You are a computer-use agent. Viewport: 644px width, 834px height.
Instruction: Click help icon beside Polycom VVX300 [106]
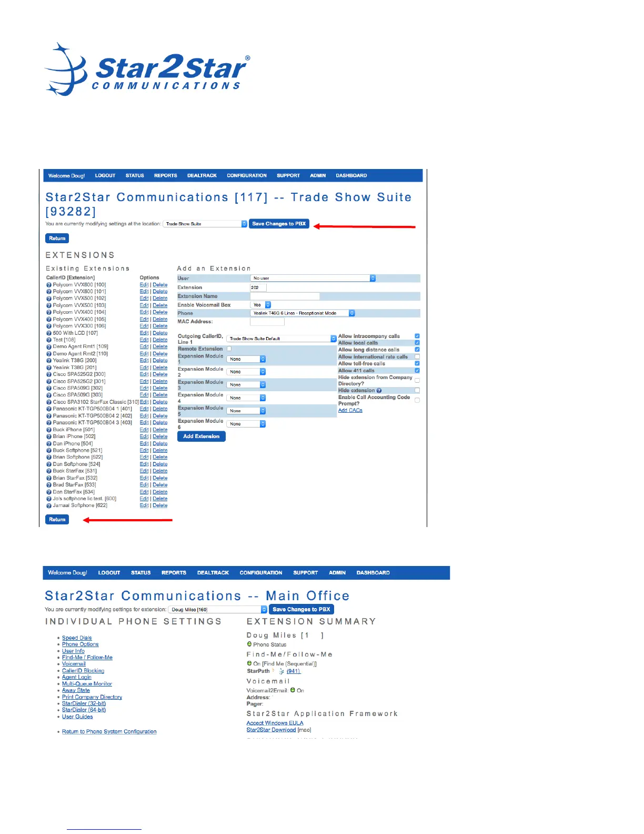point(49,326)
